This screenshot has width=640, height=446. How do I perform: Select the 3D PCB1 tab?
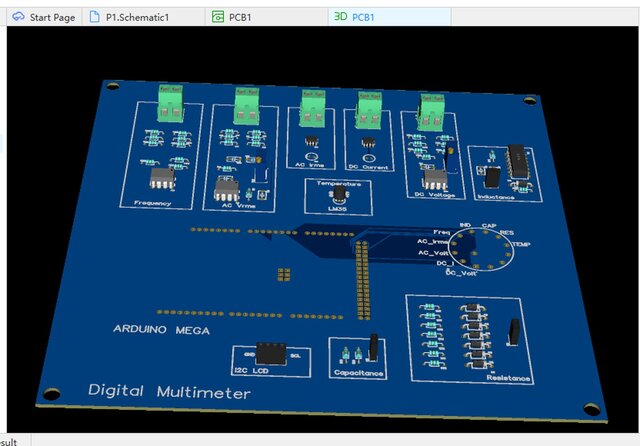pos(389,17)
